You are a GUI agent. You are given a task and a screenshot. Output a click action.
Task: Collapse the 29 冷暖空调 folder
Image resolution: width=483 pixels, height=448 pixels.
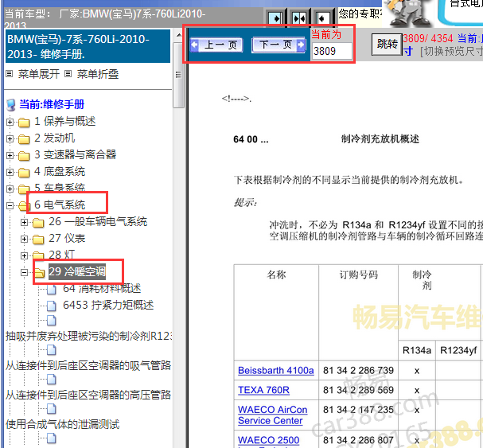pyautogui.click(x=24, y=272)
